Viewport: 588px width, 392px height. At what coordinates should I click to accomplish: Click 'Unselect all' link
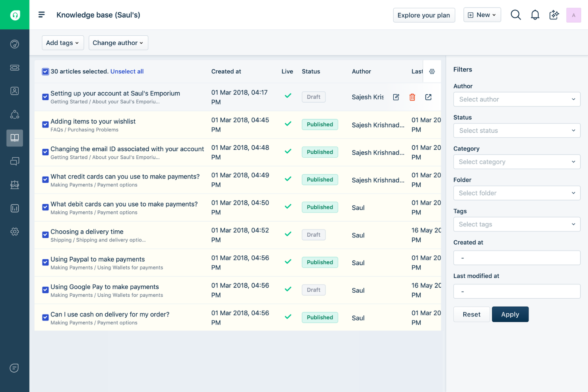[x=127, y=71]
